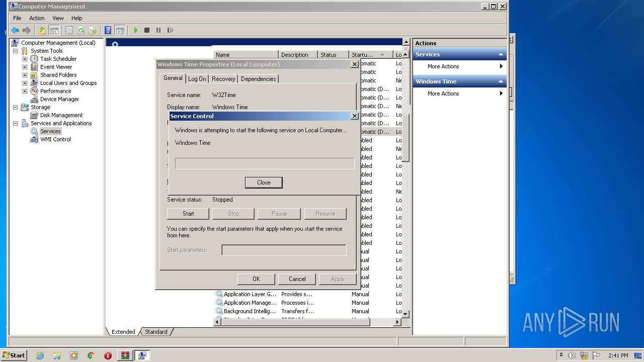Open Internet Explorer from the taskbar

(40, 355)
